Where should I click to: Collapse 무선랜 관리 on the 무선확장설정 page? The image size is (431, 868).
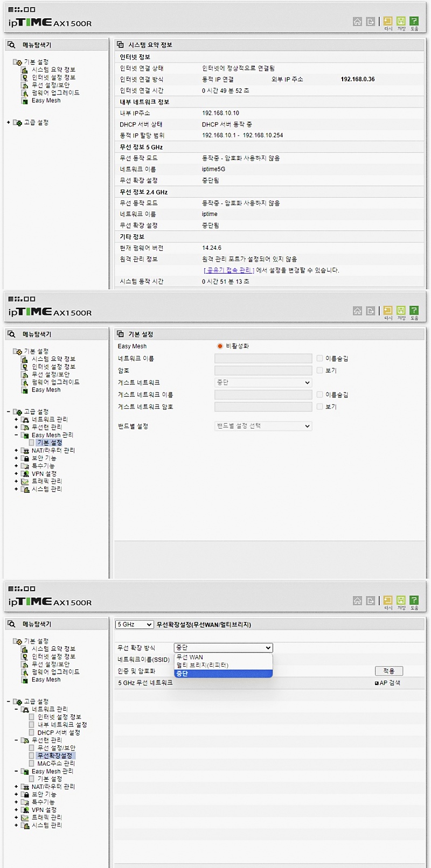point(16,740)
